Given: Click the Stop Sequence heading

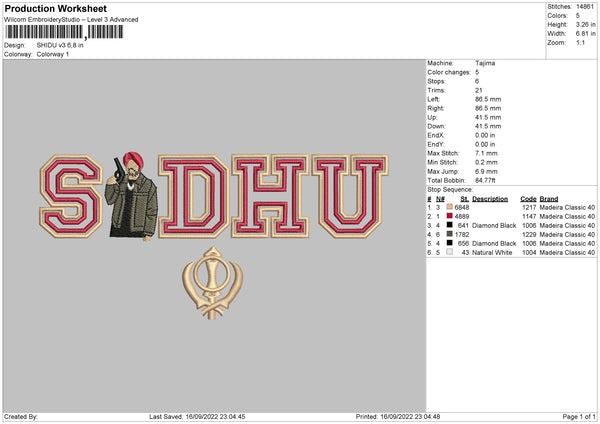Looking at the screenshot, I should tap(450, 189).
